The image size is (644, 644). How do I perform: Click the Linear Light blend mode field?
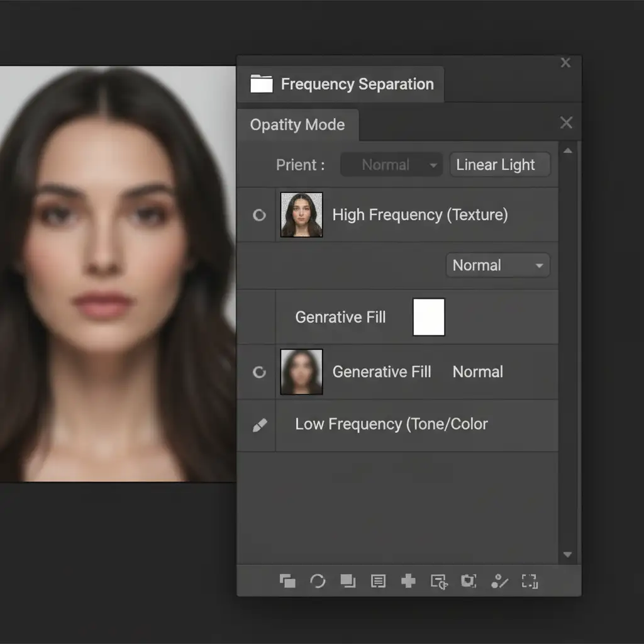[x=499, y=165]
